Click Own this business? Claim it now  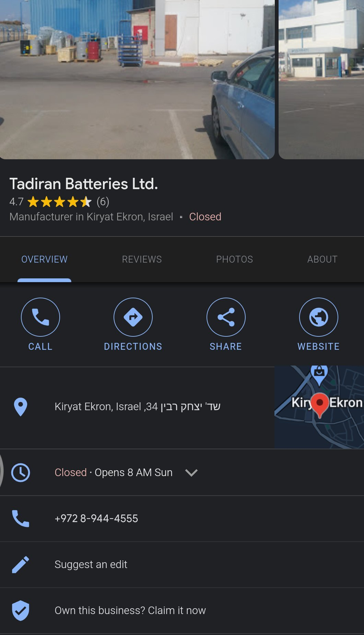(x=130, y=610)
